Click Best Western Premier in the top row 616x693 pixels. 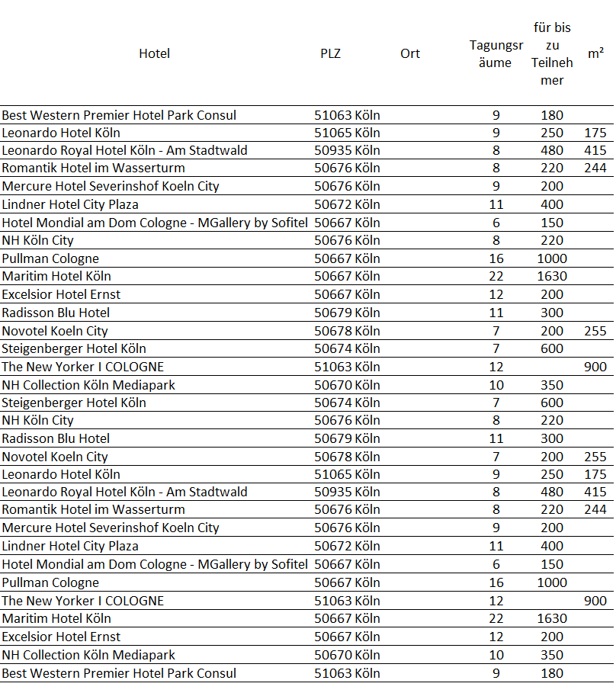[x=119, y=115]
